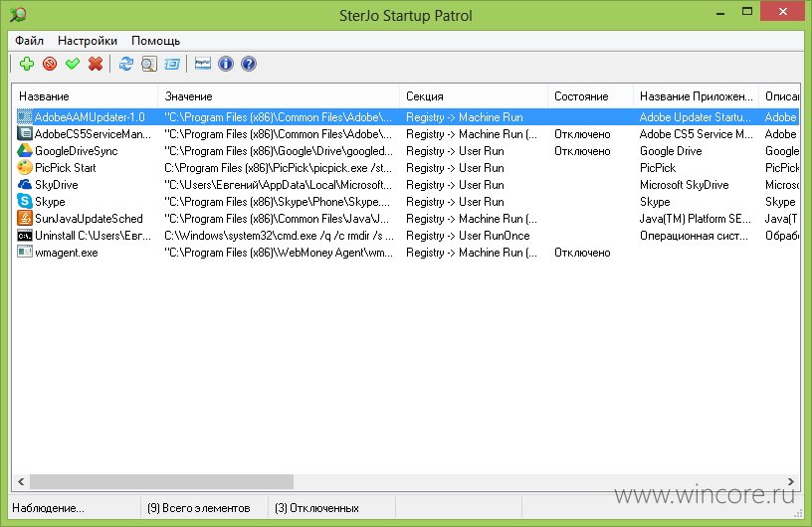Sort by the Секция column header
The image size is (812, 527).
point(474,96)
